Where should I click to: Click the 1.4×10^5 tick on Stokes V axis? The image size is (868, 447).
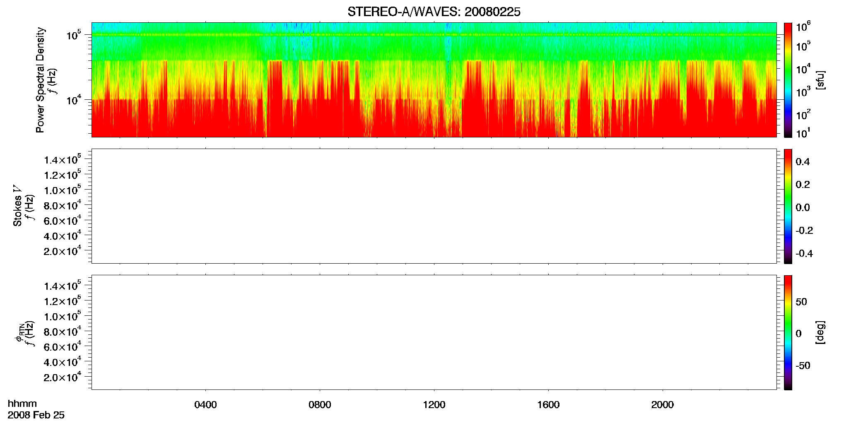63,159
